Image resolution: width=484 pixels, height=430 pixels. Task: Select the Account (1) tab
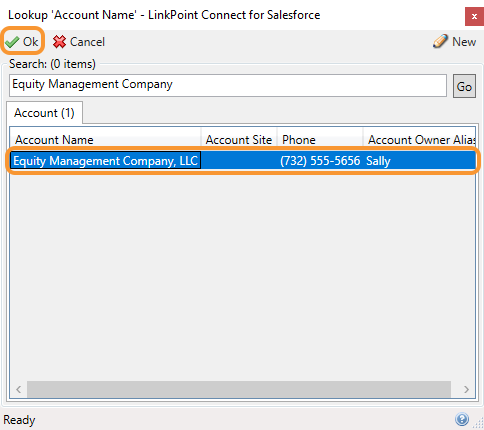pyautogui.click(x=44, y=113)
